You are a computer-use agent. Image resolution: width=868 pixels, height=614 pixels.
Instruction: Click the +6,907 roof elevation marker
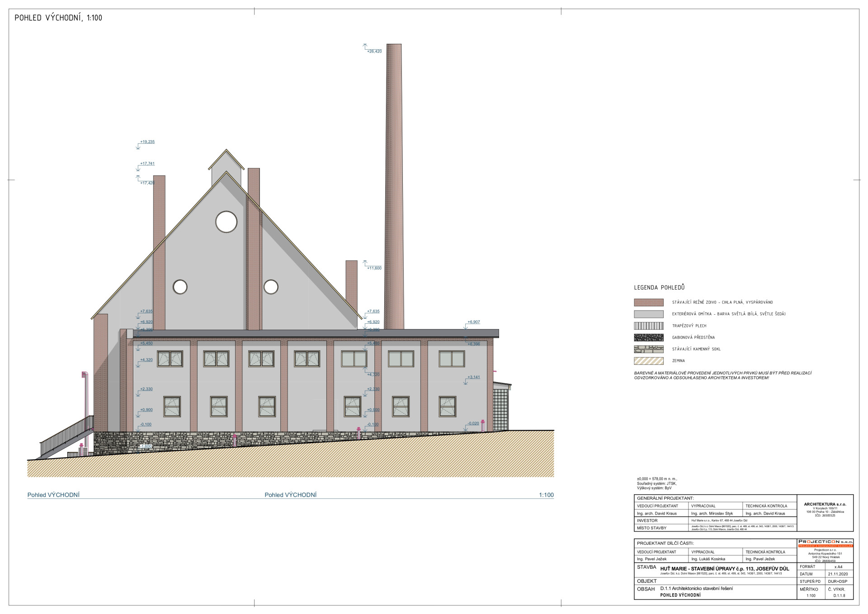473,322
